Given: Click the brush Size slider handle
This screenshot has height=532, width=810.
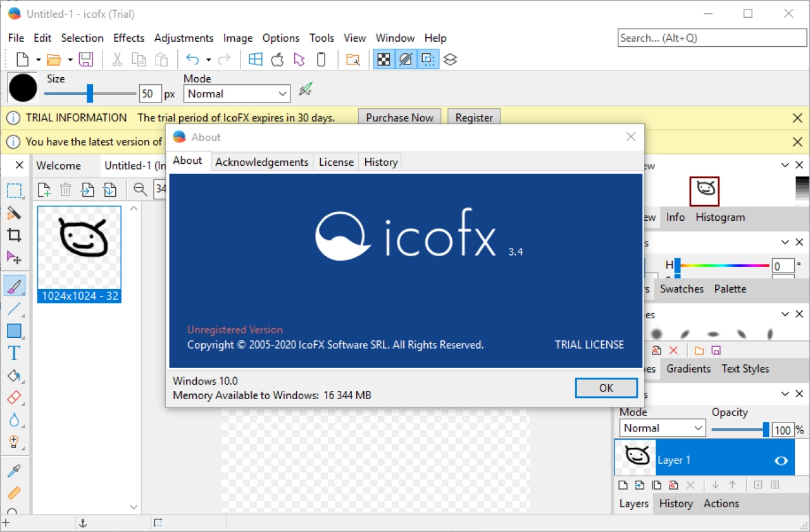Looking at the screenshot, I should pyautogui.click(x=90, y=94).
